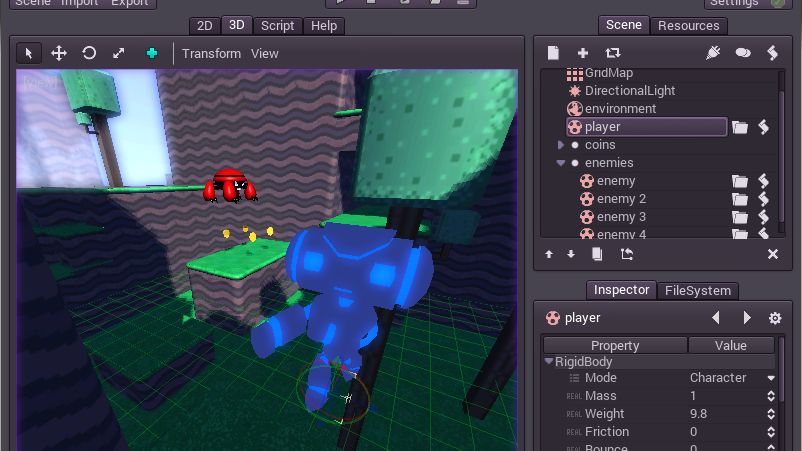Go to next object in Inspector history
Screen dimensions: 802x451
click(747, 318)
